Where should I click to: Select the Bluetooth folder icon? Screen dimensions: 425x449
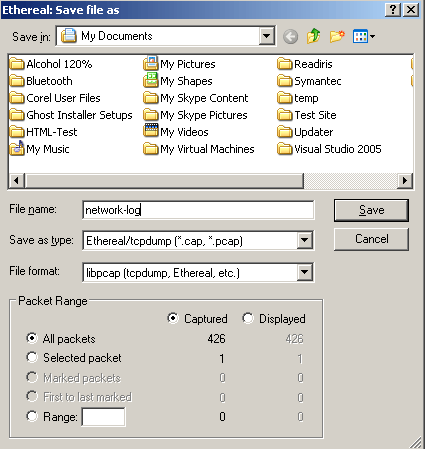coord(17,81)
